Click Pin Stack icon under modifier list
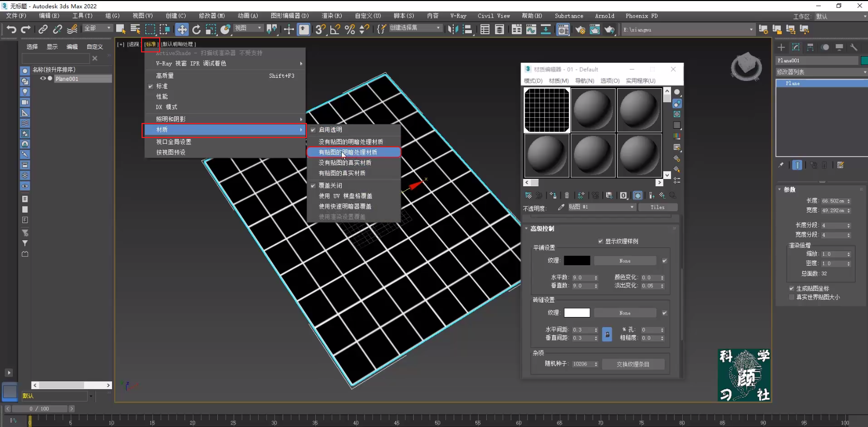The image size is (868, 427). tap(781, 165)
